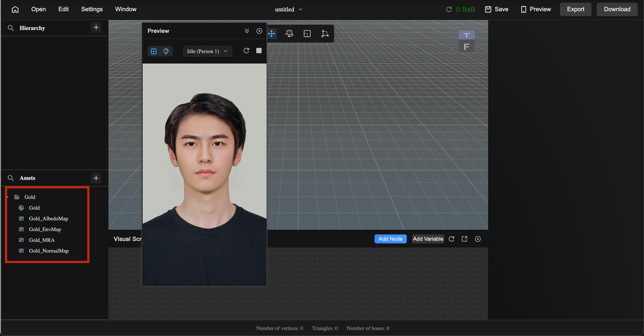Click the 0.1MB file size indicator
The height and width of the screenshot is (336, 644).
pos(465,9)
